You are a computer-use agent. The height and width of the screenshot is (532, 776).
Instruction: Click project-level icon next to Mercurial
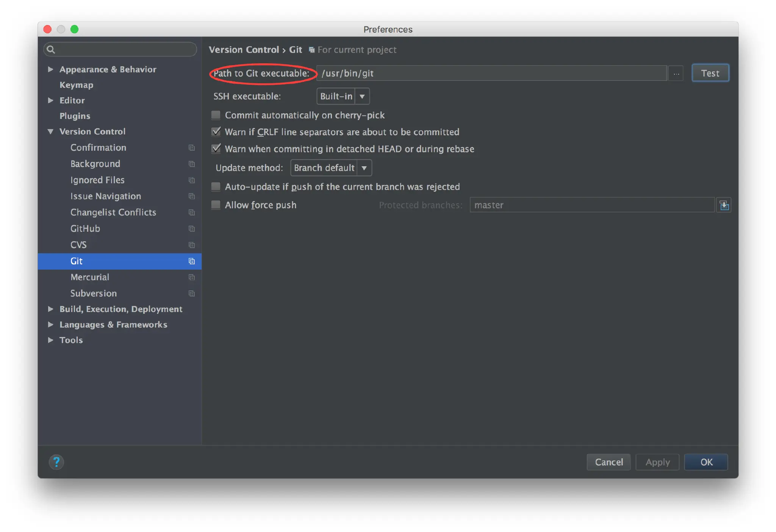point(192,278)
